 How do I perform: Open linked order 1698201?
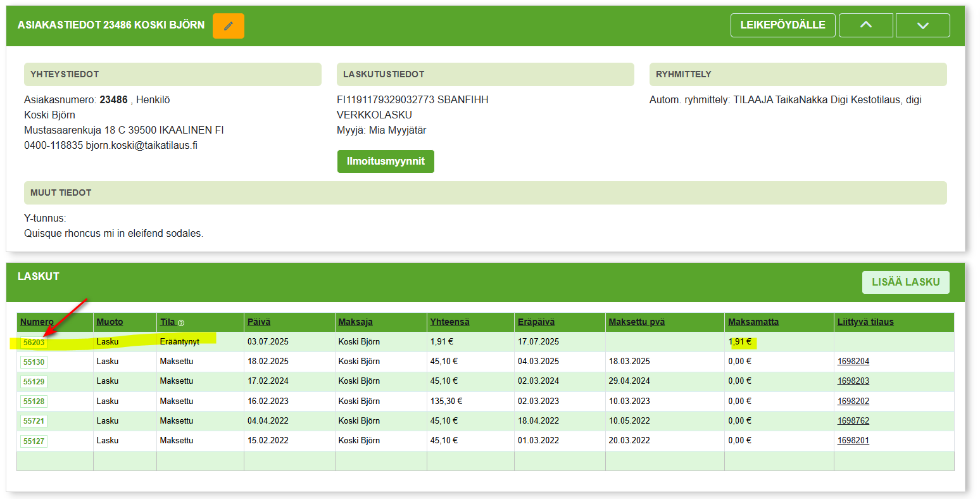tap(853, 440)
